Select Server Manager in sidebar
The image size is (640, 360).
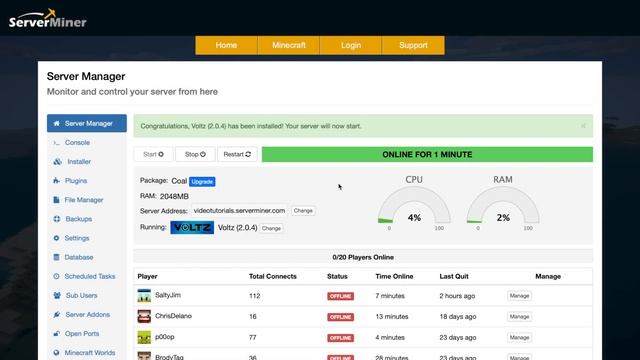point(87,123)
